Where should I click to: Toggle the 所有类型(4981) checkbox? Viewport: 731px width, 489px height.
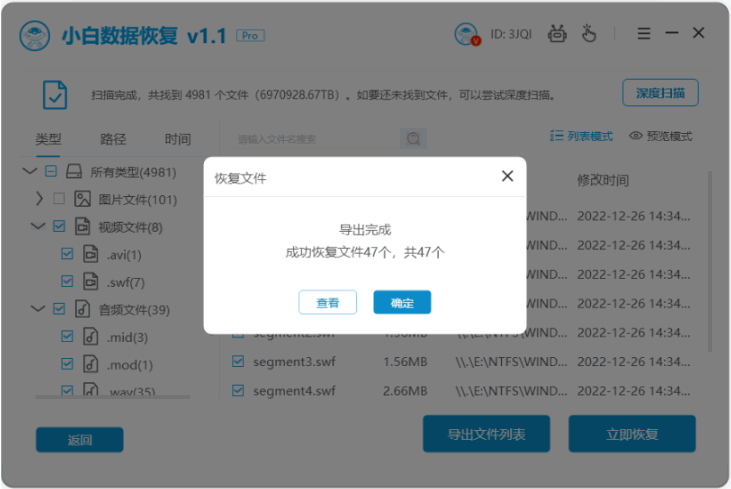click(x=51, y=172)
